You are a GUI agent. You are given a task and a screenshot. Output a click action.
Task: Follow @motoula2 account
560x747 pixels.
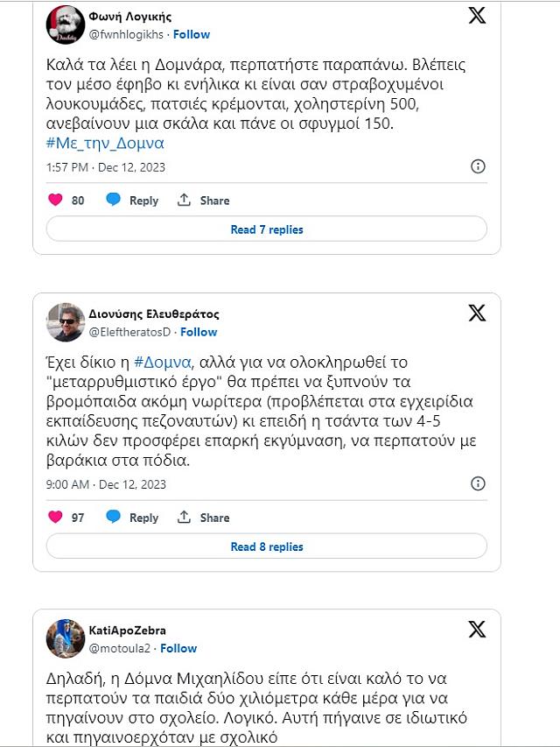pyautogui.click(x=178, y=648)
